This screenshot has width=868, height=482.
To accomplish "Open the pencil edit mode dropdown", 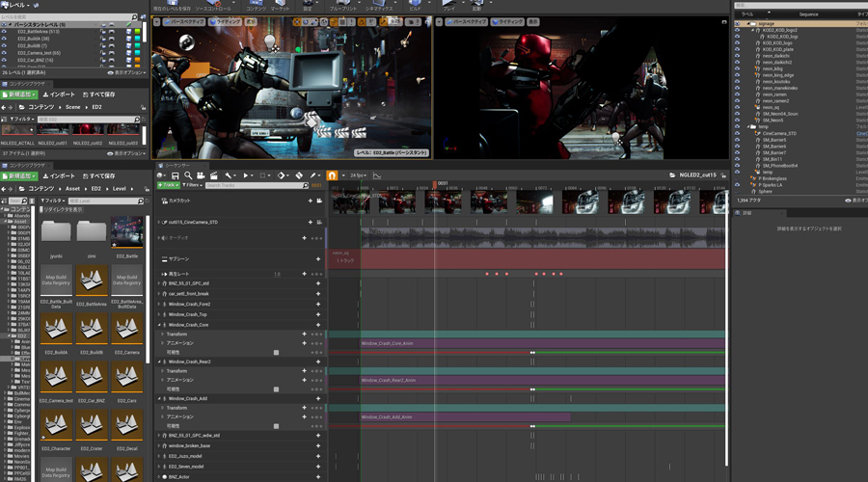I will [314, 175].
